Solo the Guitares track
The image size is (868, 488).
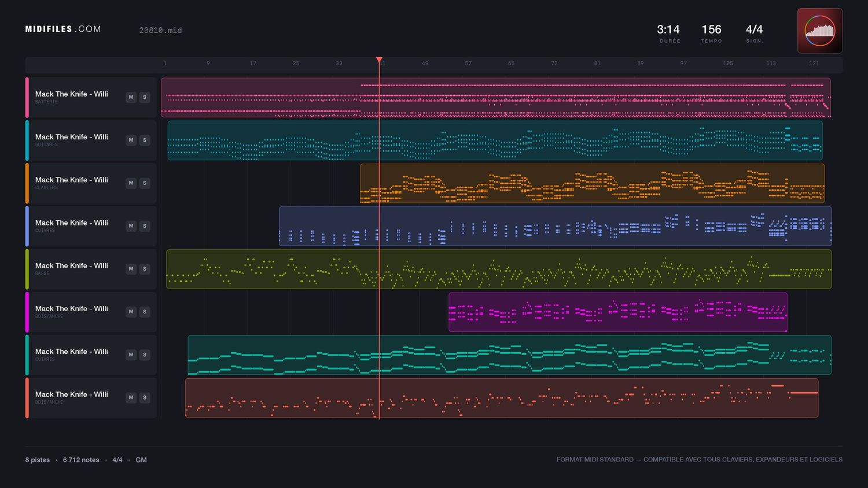[145, 140]
